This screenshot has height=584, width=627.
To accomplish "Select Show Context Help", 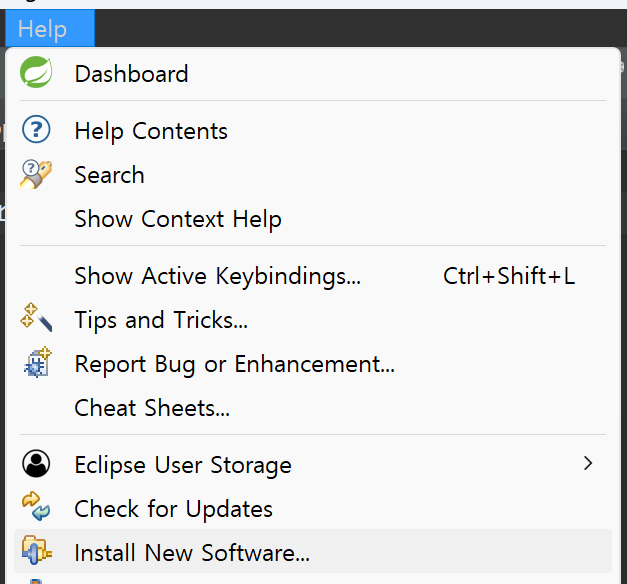I will tap(178, 220).
